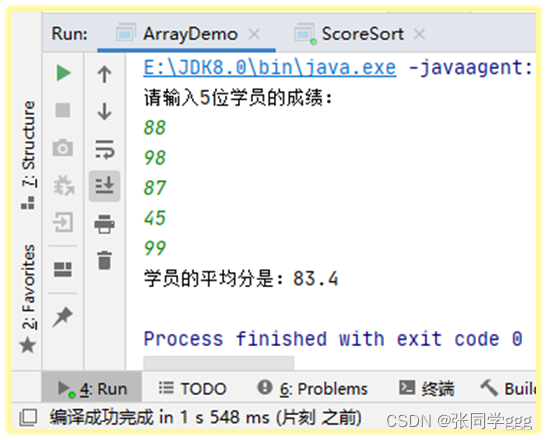Click the ArrayDemo tab window icon
Viewport: 547px width, 440px height.
(126, 33)
